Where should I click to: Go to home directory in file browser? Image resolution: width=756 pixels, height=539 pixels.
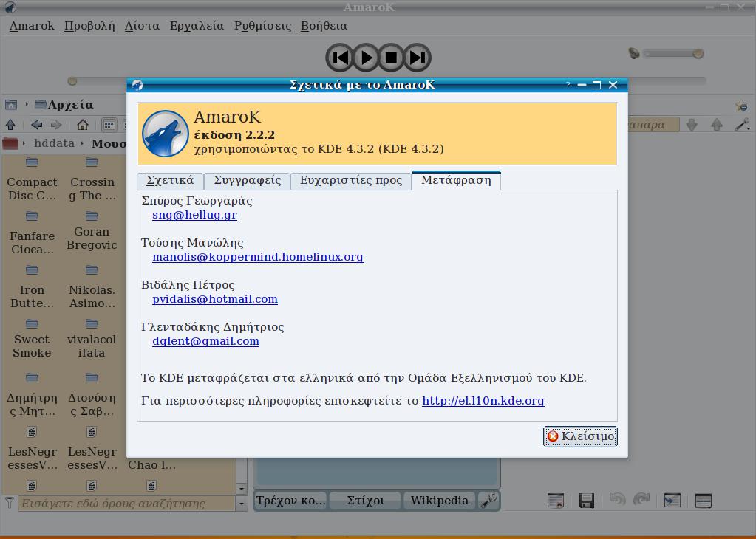[83, 125]
